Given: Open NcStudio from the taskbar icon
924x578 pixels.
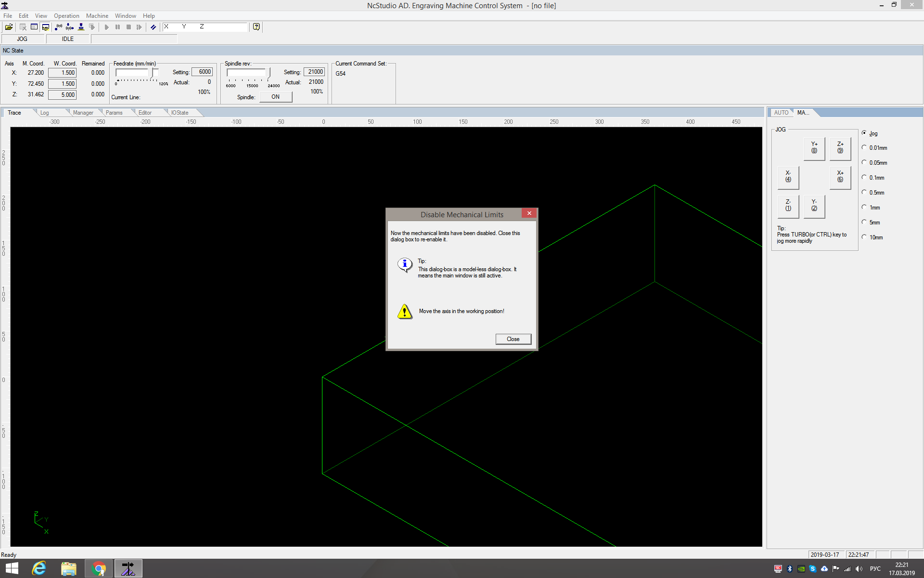Looking at the screenshot, I should click(128, 569).
